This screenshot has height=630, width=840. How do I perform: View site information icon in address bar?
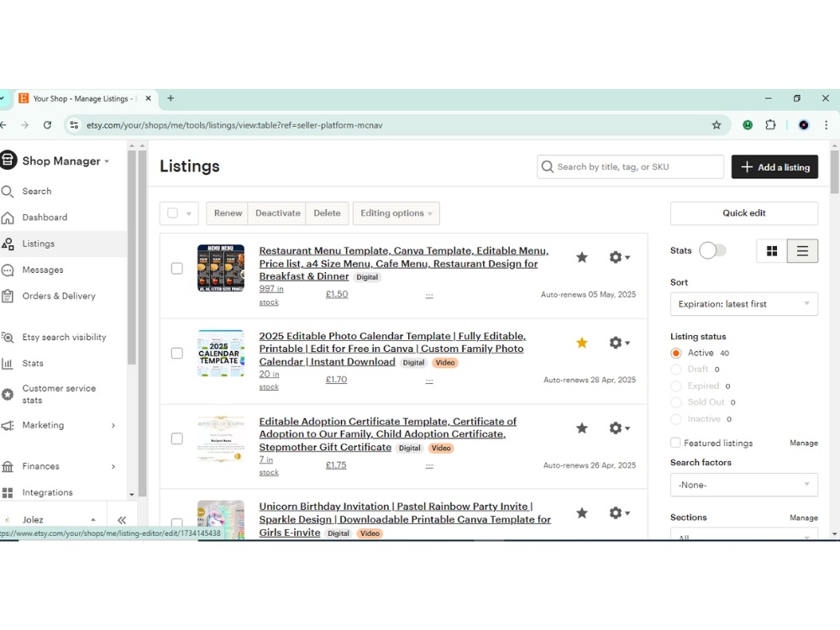[x=74, y=125]
